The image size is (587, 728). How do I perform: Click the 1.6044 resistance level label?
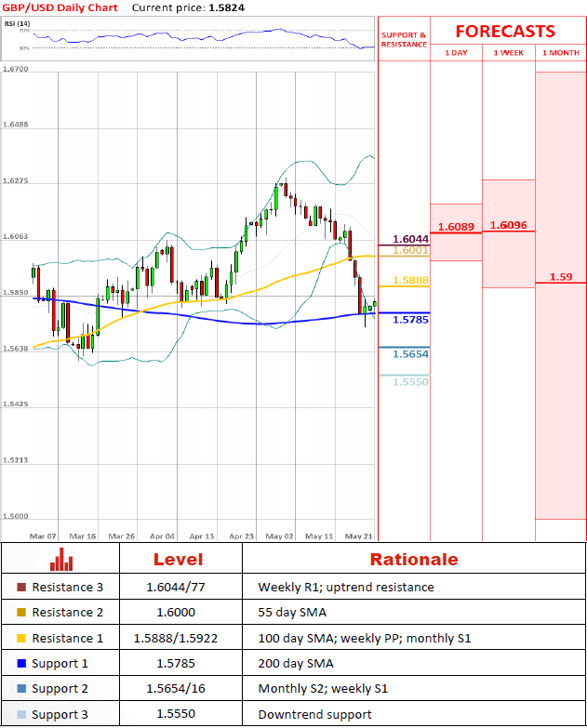[410, 239]
